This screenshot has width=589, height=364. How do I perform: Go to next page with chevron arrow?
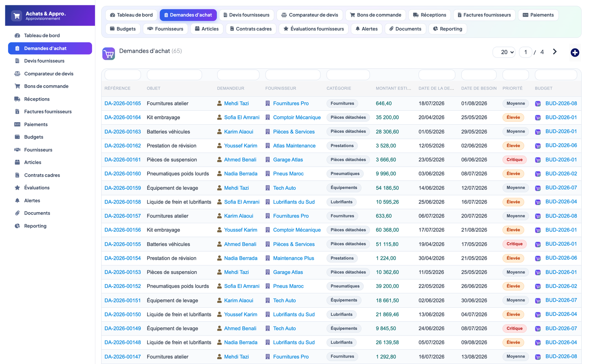(555, 52)
